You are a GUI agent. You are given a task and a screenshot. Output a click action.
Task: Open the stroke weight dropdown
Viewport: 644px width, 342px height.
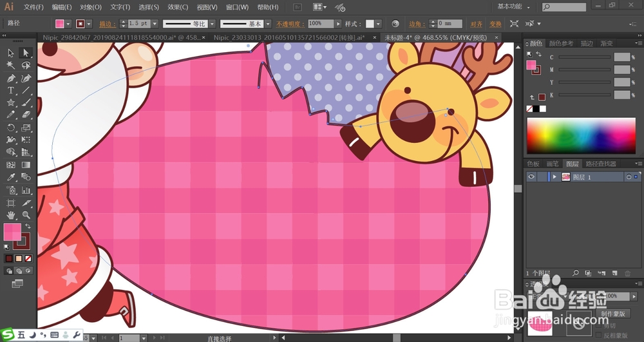click(x=155, y=24)
